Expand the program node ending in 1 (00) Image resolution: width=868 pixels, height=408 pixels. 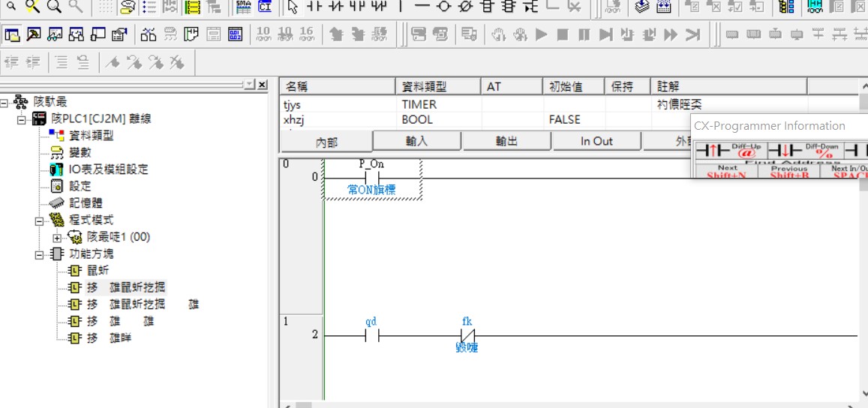tap(57, 237)
